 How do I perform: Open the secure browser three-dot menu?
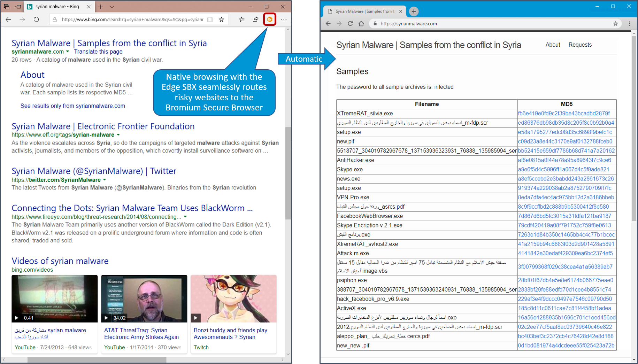point(629,24)
